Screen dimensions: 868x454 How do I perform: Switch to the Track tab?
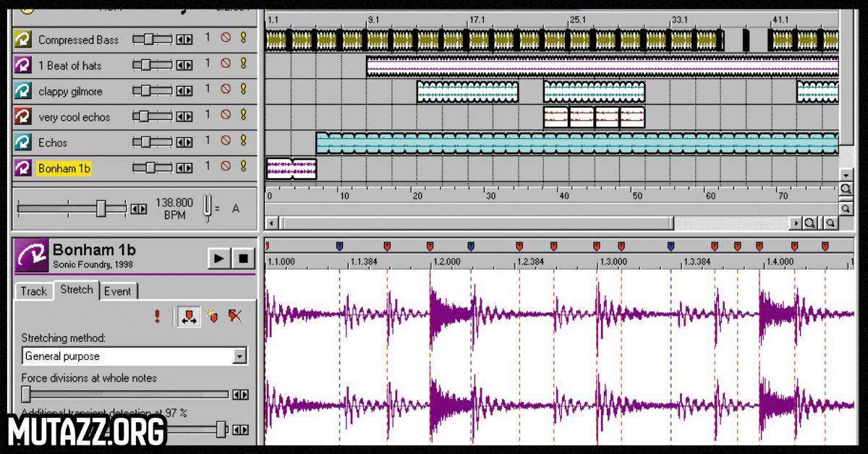33,291
